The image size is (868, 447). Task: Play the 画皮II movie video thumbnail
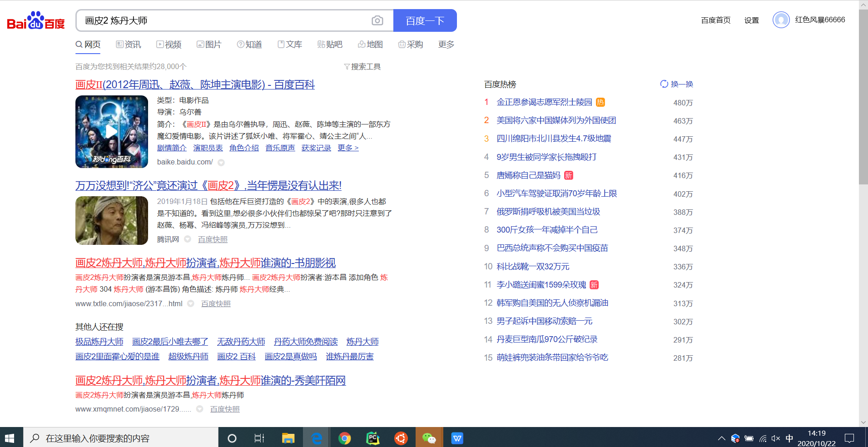click(112, 132)
